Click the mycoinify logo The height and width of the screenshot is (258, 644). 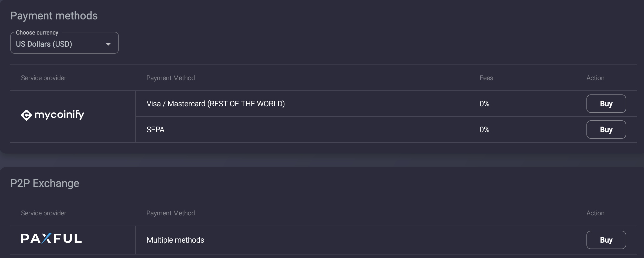(53, 115)
